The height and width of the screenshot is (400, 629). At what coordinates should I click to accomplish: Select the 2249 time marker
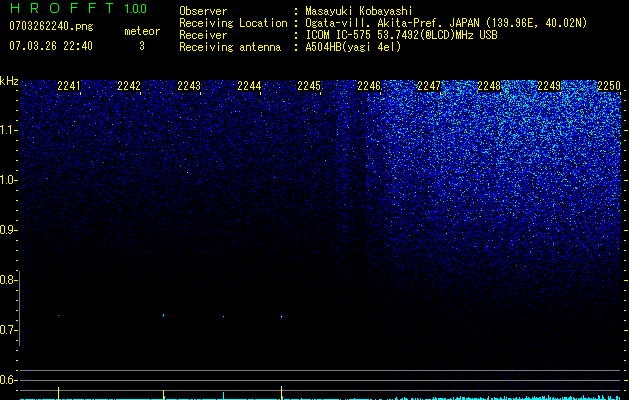pyautogui.click(x=549, y=86)
